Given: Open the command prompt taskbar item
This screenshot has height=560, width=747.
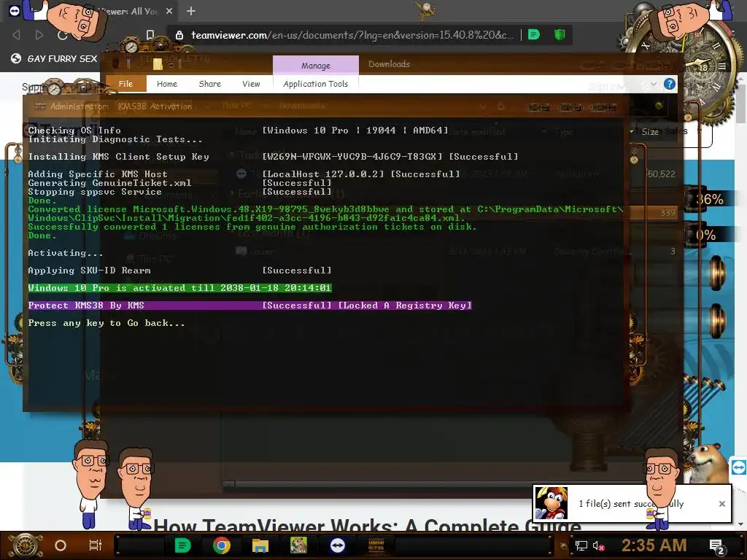Looking at the screenshot, I should (376, 545).
